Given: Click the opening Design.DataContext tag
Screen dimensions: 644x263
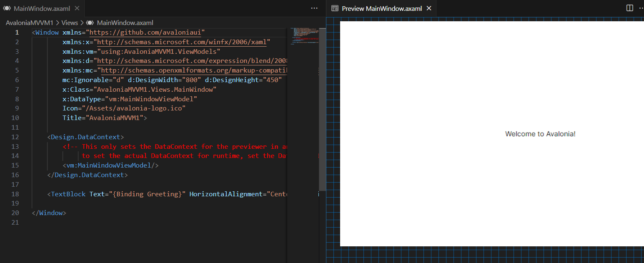Looking at the screenshot, I should click(x=85, y=137).
